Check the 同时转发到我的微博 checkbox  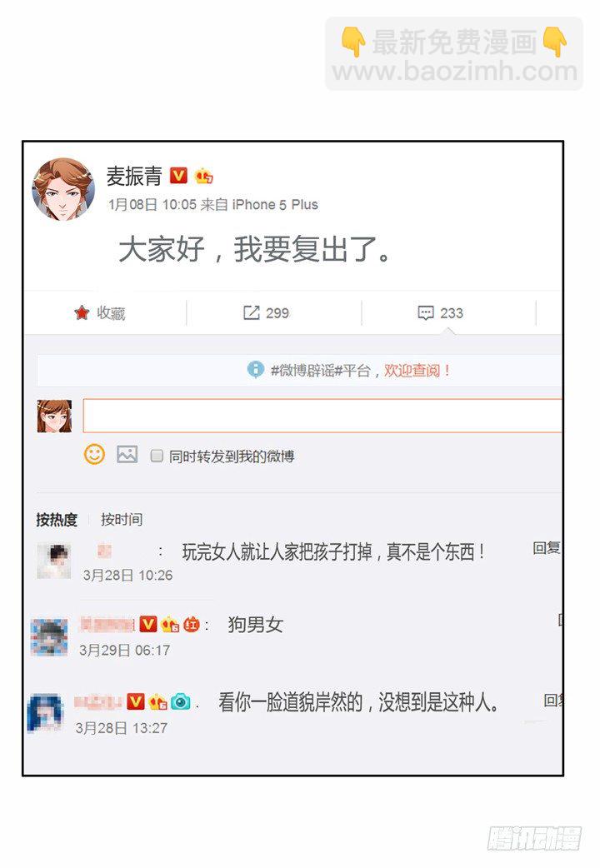(x=157, y=456)
